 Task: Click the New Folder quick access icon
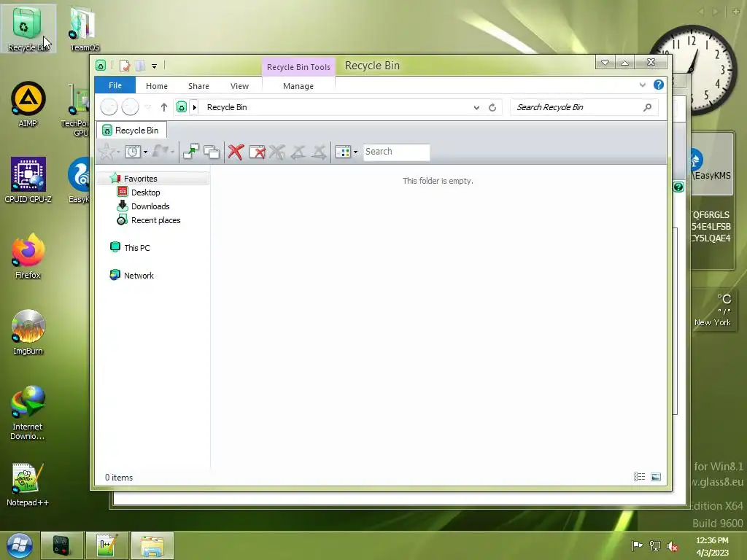(140, 66)
